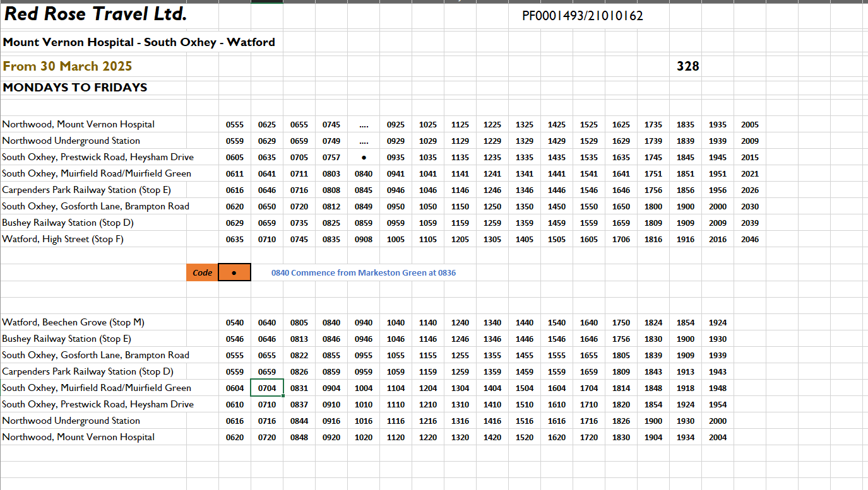Select the Carpenders Park Railway Station (Stop D) label

[x=88, y=371]
